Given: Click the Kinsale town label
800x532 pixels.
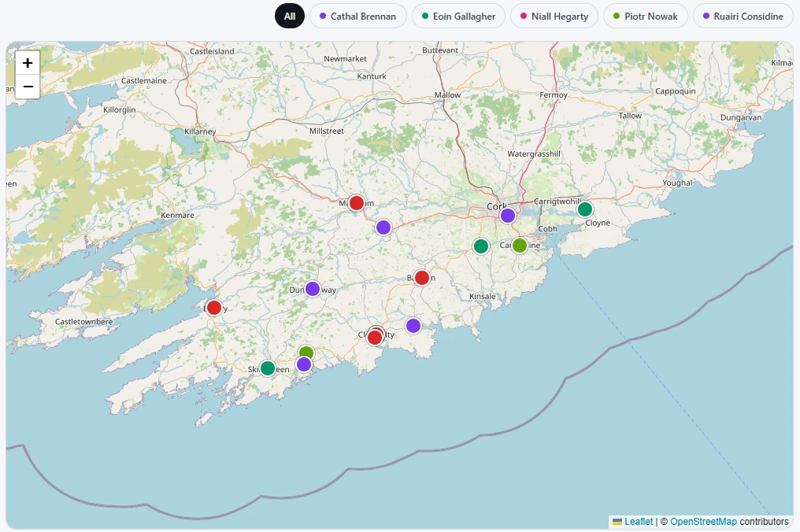Looking at the screenshot, I should click(x=482, y=297).
